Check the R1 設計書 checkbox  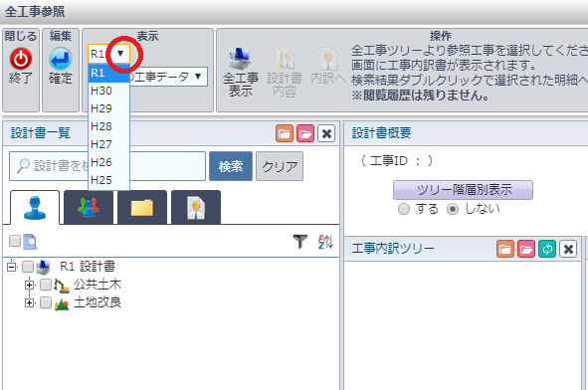point(28,267)
